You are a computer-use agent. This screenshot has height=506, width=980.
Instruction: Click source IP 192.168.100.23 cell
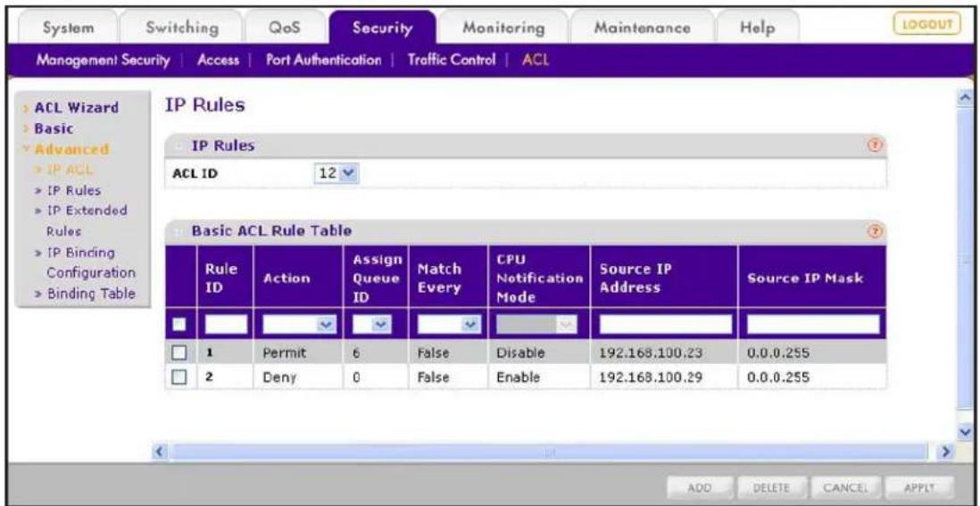click(664, 353)
